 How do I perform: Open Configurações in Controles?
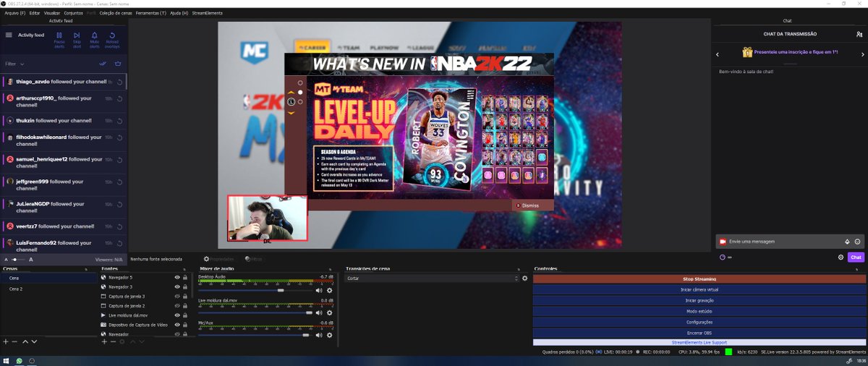point(699,322)
